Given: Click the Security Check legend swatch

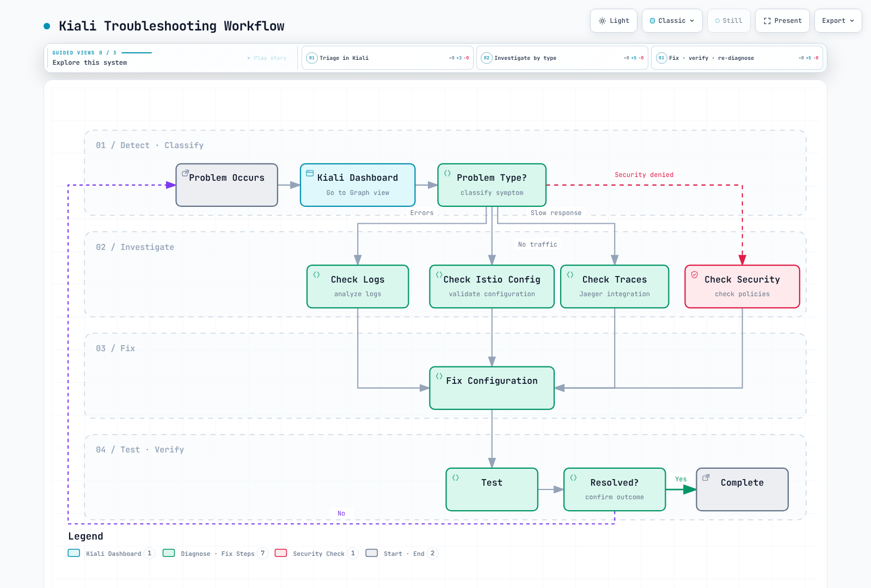Looking at the screenshot, I should [281, 553].
